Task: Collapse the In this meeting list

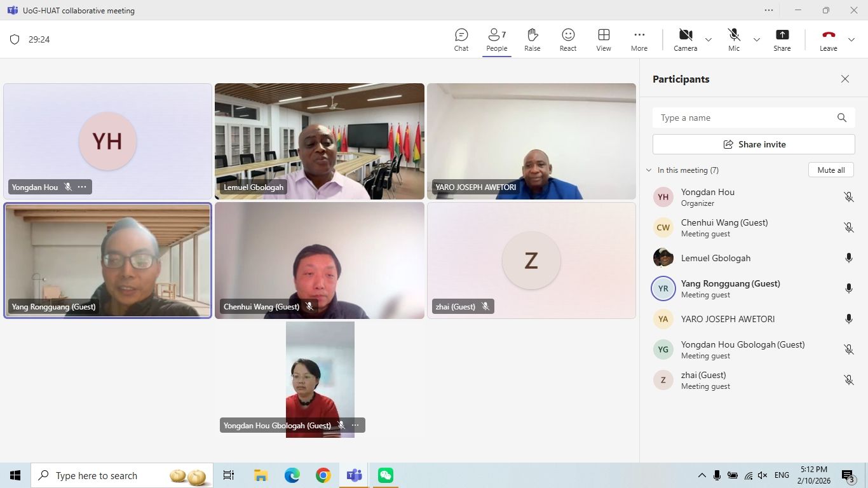Action: (649, 170)
